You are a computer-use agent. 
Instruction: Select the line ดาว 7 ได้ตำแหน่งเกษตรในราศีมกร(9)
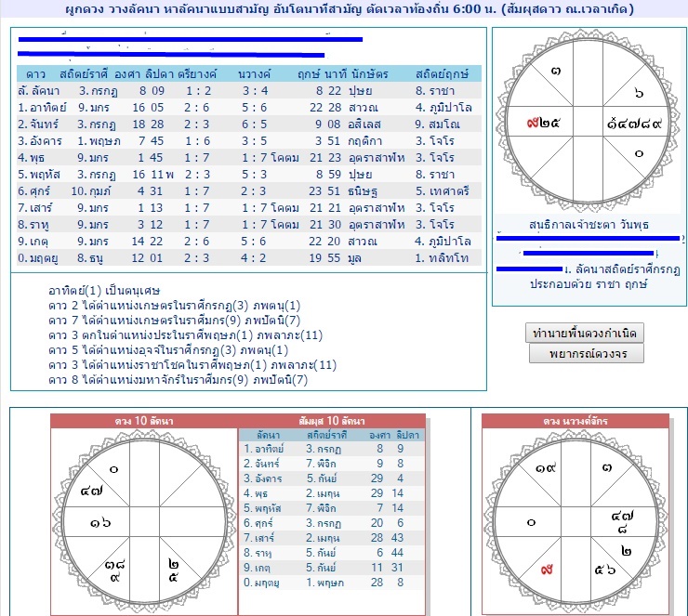coord(174,320)
